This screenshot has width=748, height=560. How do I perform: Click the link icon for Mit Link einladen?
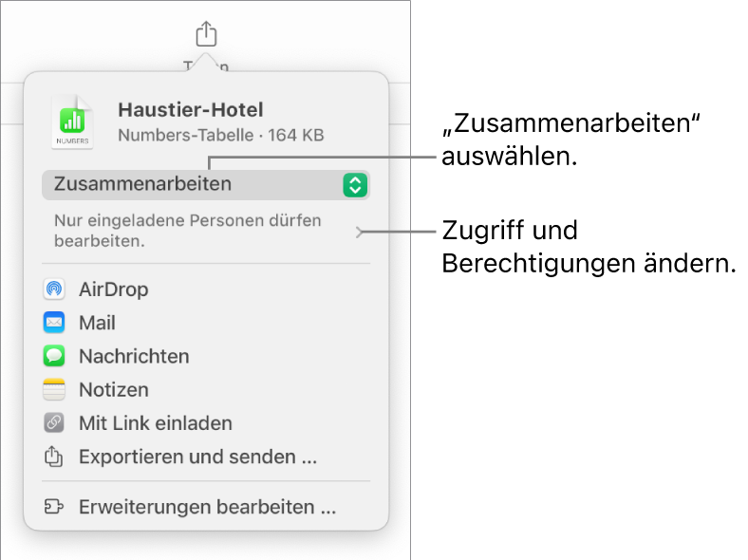tap(54, 423)
